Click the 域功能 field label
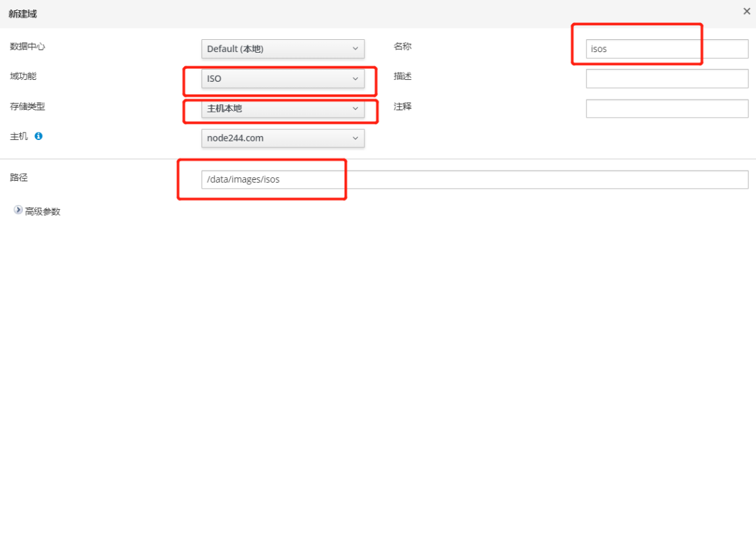 (x=23, y=76)
